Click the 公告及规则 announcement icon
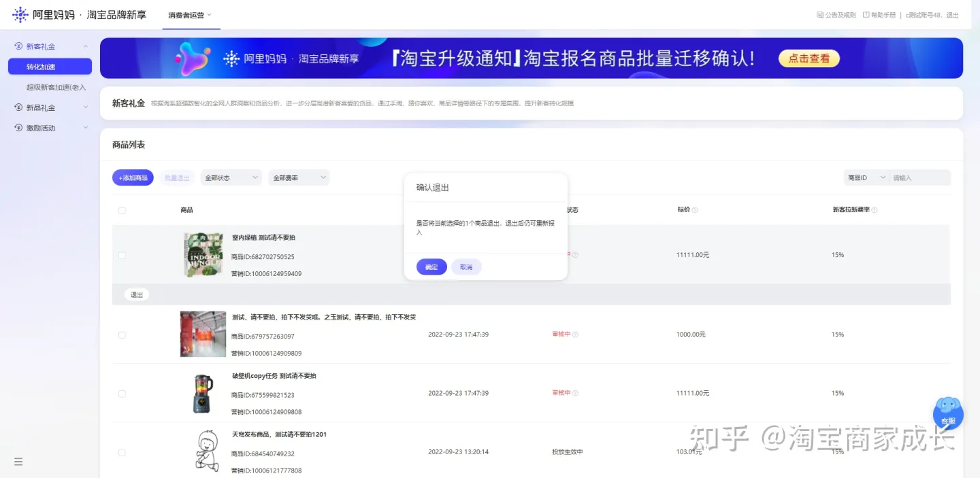The height and width of the screenshot is (478, 980). (820, 15)
